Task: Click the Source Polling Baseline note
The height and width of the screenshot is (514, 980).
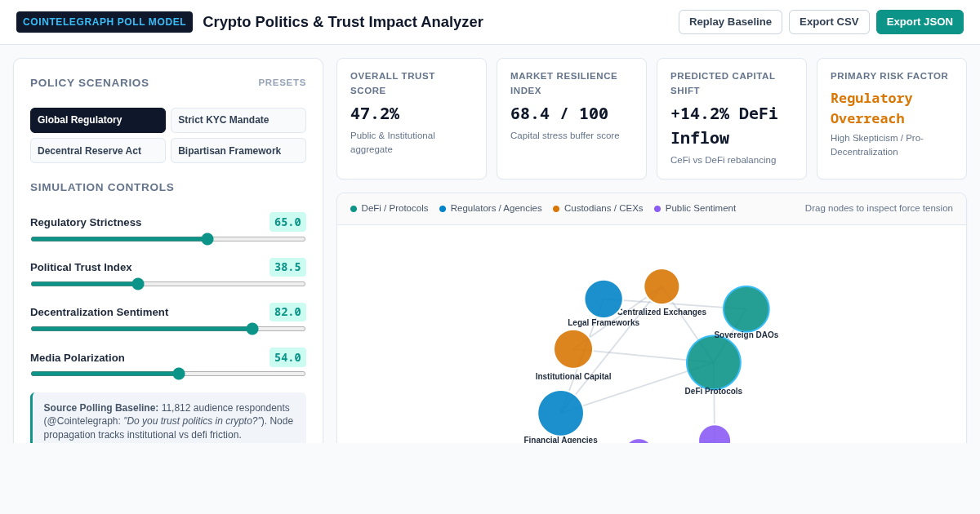Action: pyautogui.click(x=168, y=418)
